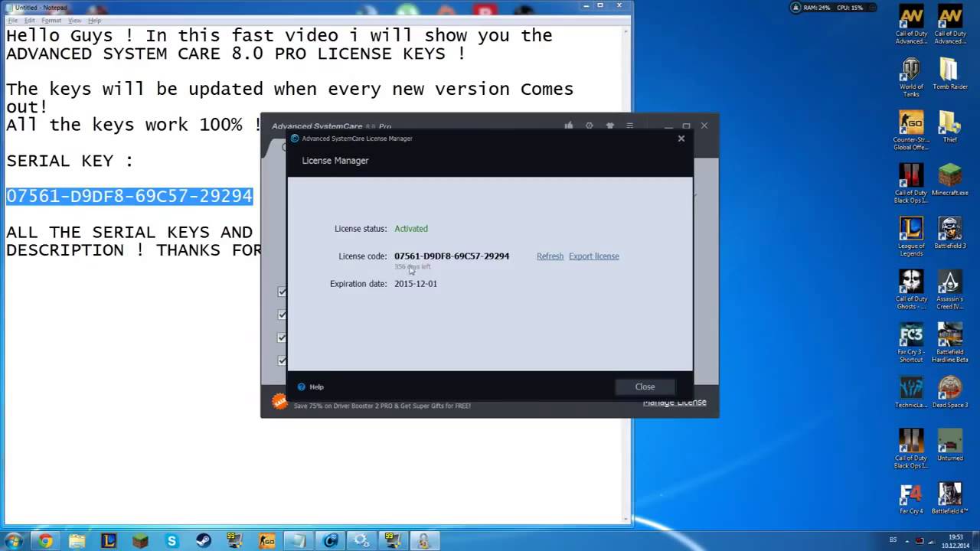Click the license code 07561-D9DF8-69C57-29294 in License Manager

pyautogui.click(x=452, y=256)
